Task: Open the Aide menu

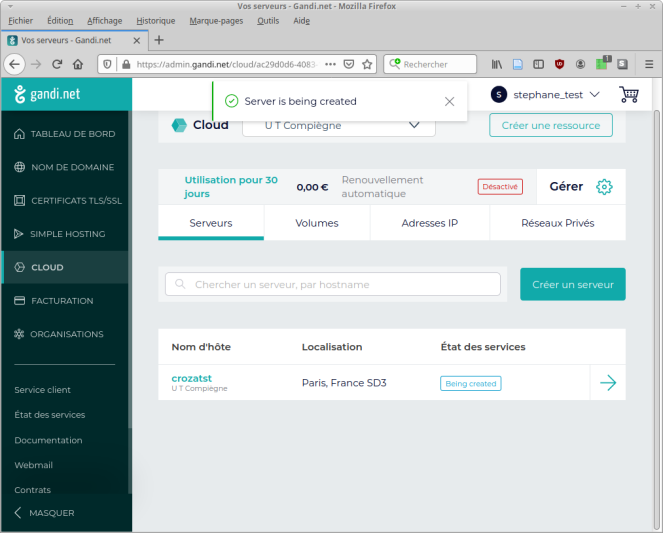Action: click(x=301, y=21)
